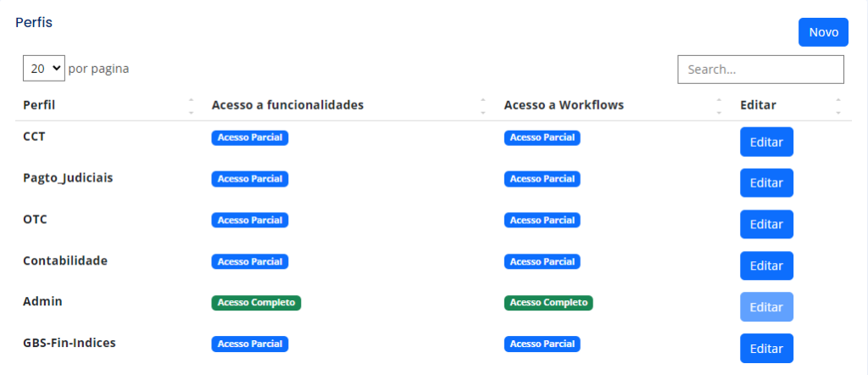Select the Contabilidade profile name
868x375 pixels.
(65, 260)
